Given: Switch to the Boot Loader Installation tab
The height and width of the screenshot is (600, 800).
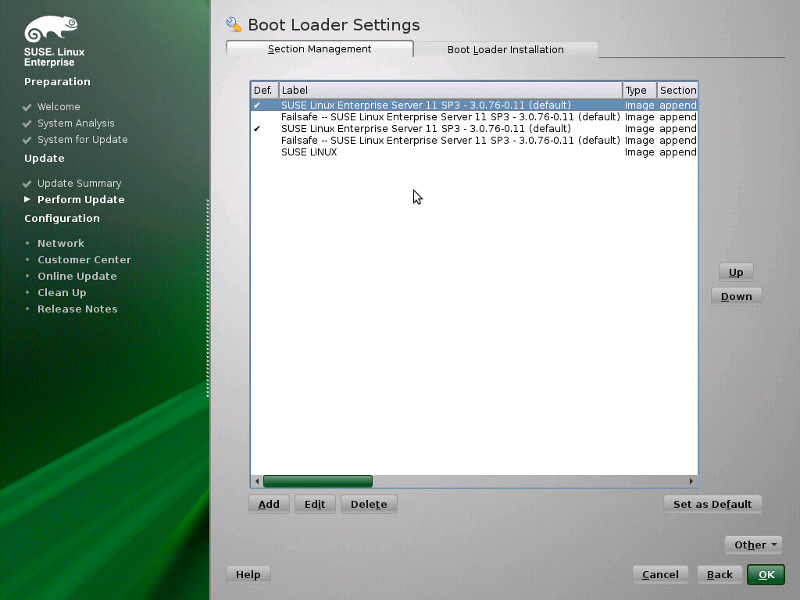Looking at the screenshot, I should [x=505, y=48].
